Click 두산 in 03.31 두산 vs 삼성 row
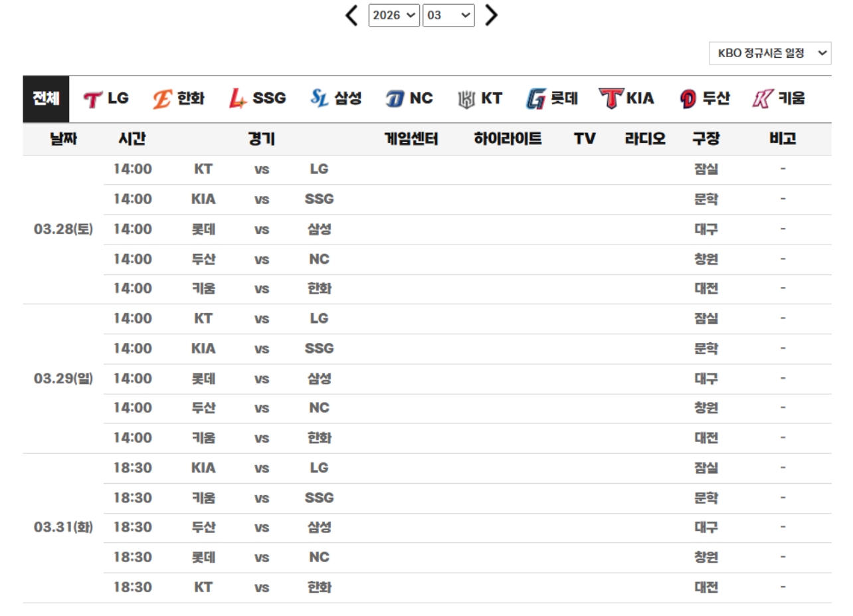 pyautogui.click(x=203, y=528)
